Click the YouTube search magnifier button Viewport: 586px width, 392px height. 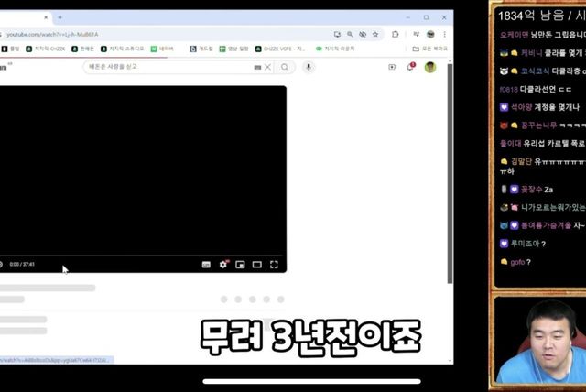click(285, 67)
